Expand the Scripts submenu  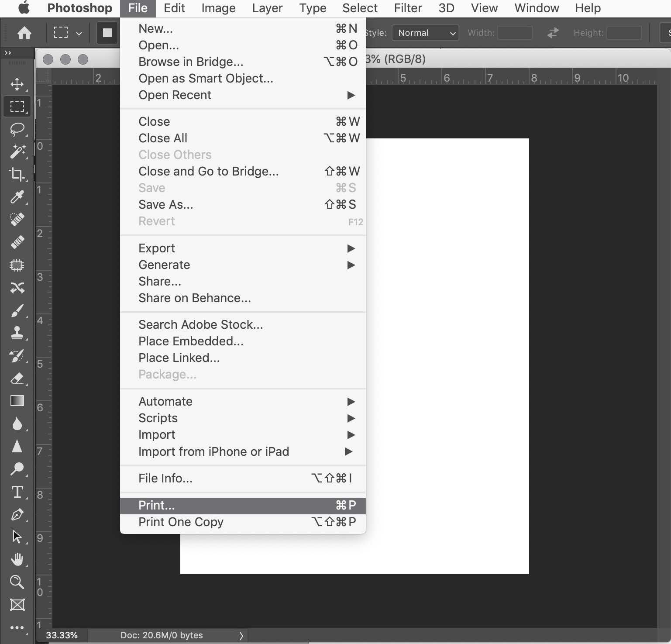tap(243, 418)
